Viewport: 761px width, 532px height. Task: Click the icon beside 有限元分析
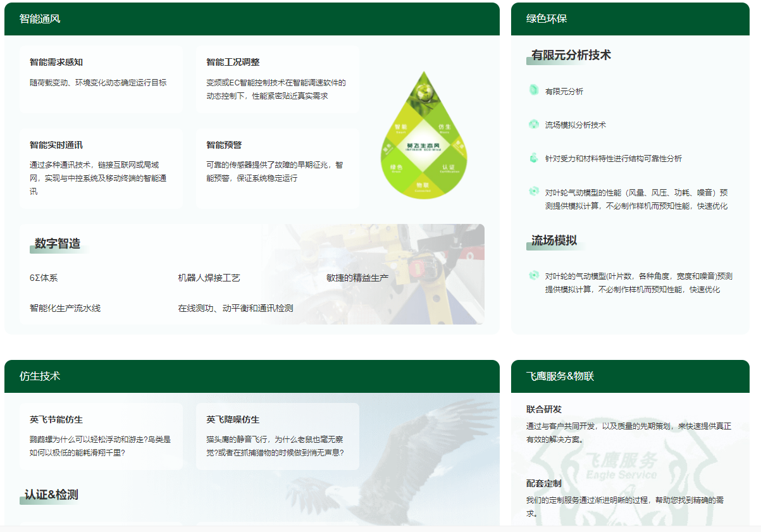pyautogui.click(x=533, y=90)
